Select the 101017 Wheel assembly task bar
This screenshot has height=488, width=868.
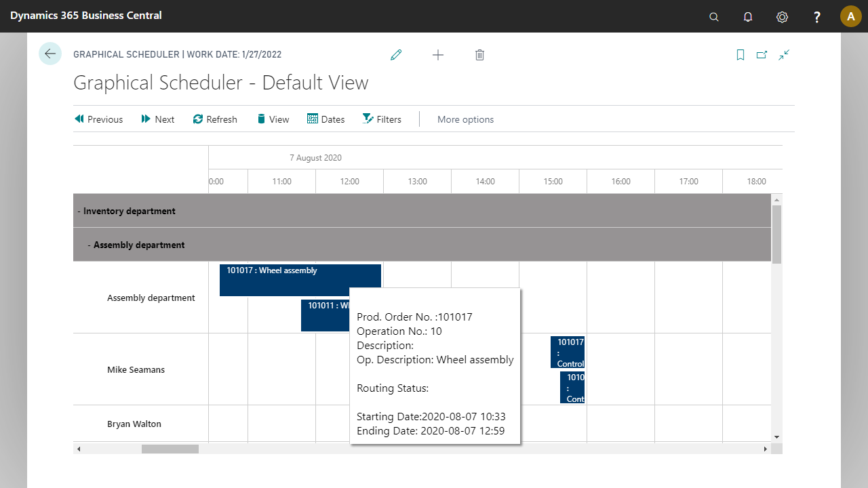click(x=285, y=280)
